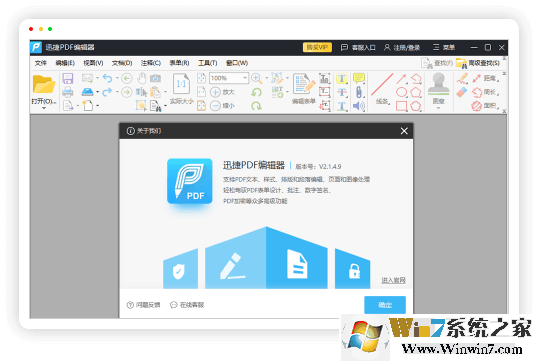
Task: Select the red arrow drawing tool
Action: pyautogui.click(x=401, y=79)
